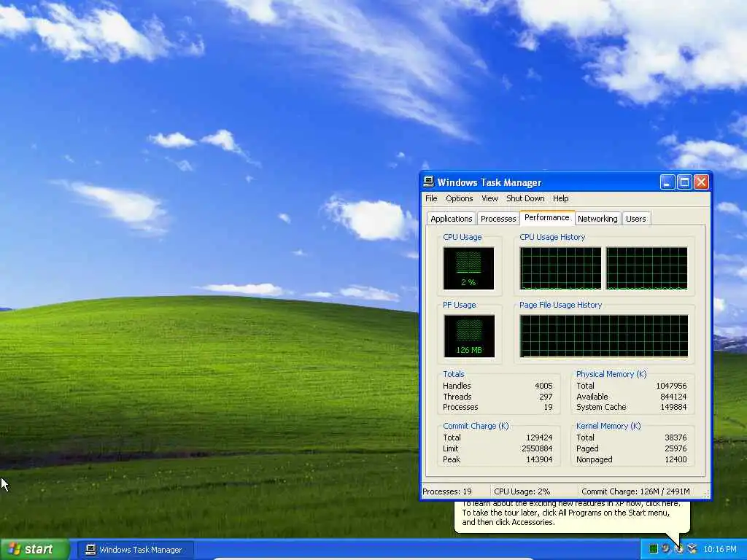The image size is (747, 560).
Task: Open the File menu
Action: click(431, 198)
